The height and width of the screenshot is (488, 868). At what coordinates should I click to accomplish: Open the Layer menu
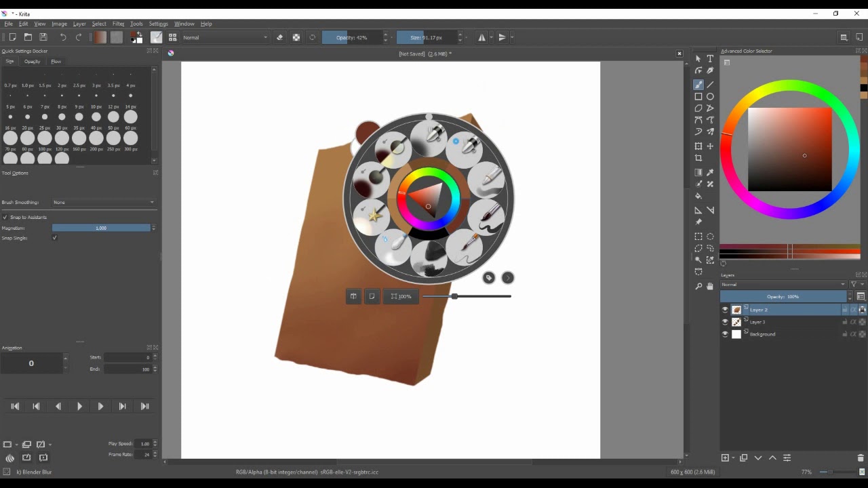[79, 24]
